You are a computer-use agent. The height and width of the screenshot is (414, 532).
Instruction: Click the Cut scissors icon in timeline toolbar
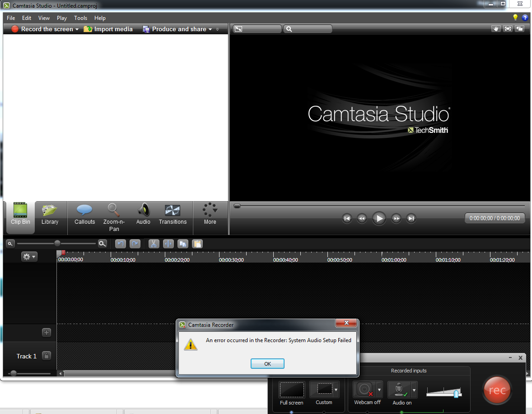click(x=154, y=244)
